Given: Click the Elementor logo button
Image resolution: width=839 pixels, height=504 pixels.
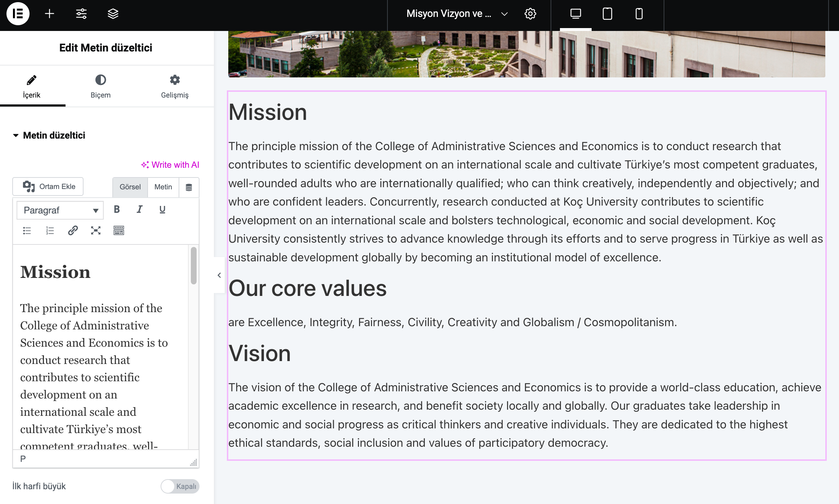Looking at the screenshot, I should 18,14.
